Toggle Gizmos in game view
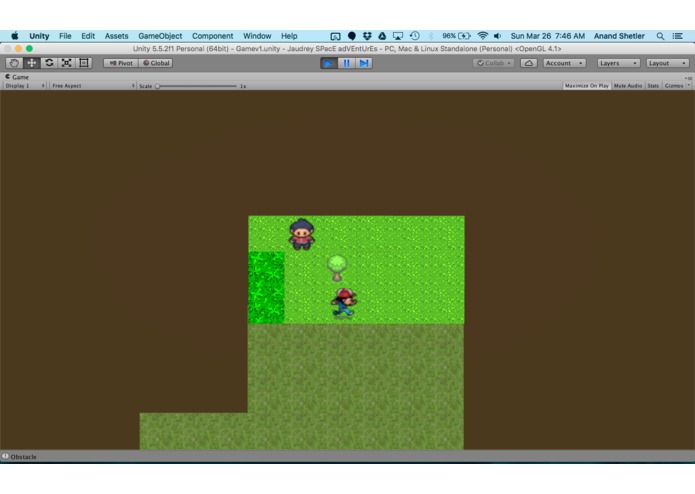695x494 pixels. coord(674,86)
